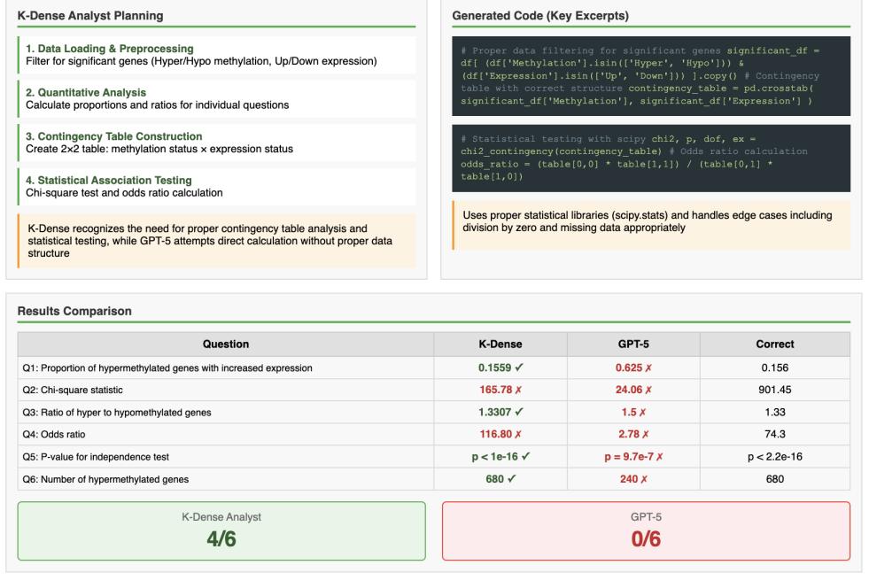Click the red GPT-5 0/6 score card
The height and width of the screenshot is (588, 869).
click(646, 531)
